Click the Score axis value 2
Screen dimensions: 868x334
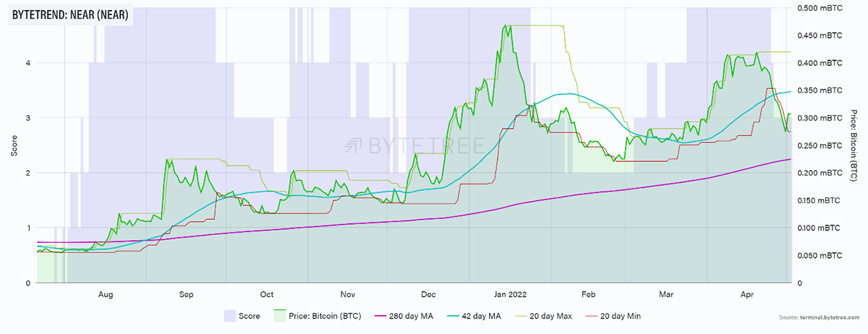(28, 174)
